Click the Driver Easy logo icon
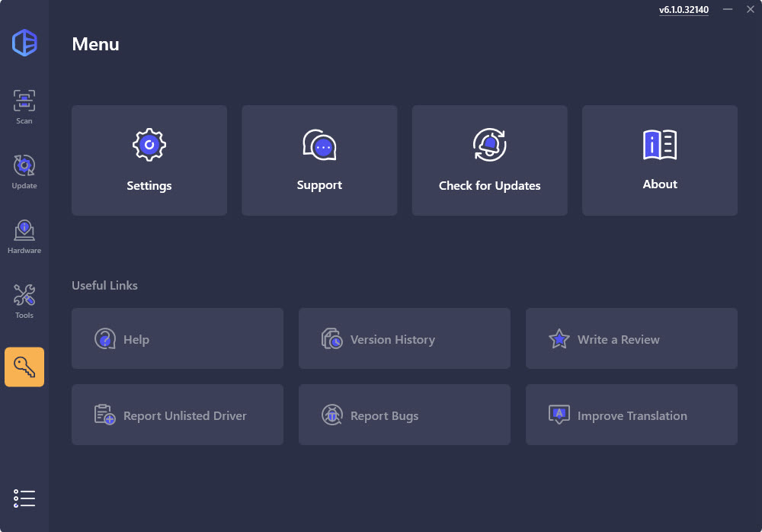Screen dimensions: 762x532 [24, 42]
